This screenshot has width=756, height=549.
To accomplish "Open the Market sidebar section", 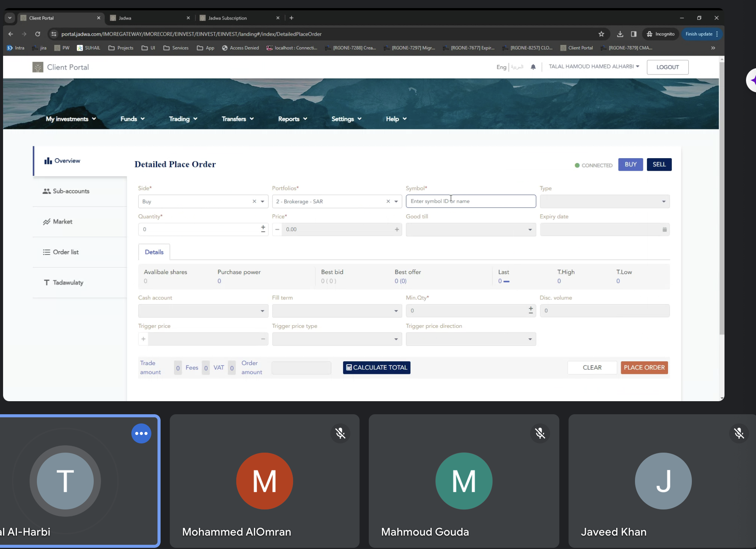I will pos(62,222).
